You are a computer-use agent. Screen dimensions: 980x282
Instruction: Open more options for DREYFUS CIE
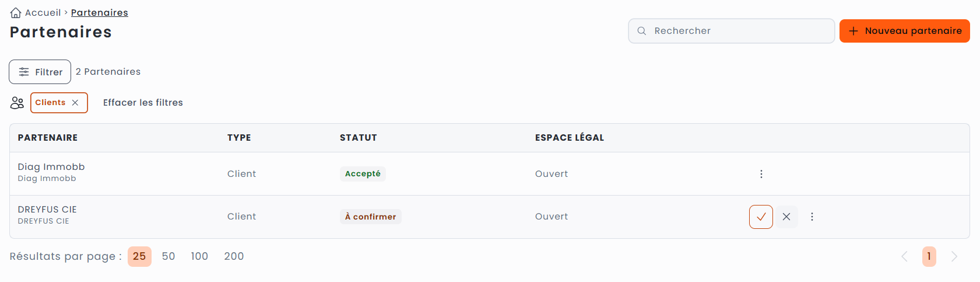pyautogui.click(x=812, y=217)
